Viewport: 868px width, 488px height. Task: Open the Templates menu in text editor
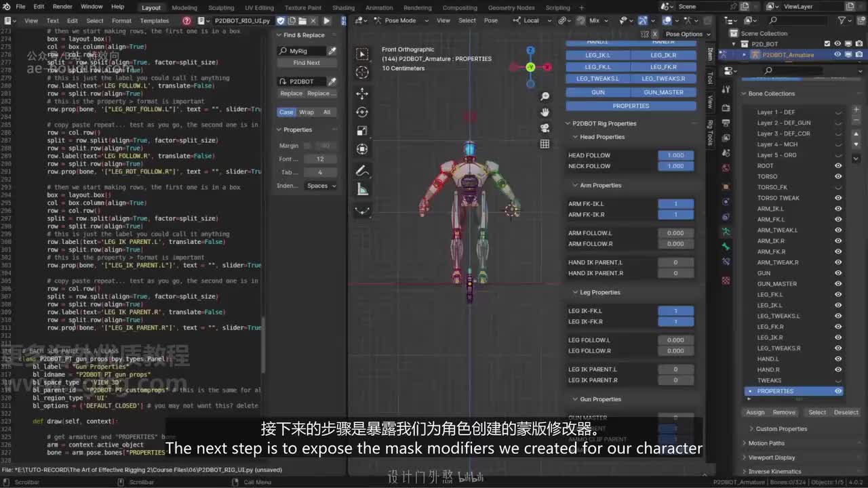click(155, 21)
